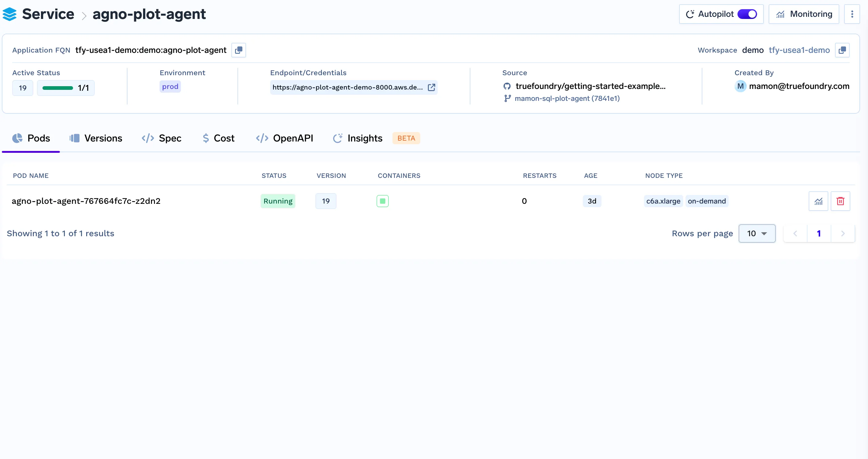The height and width of the screenshot is (459, 868).
Task: Go to next page with right chevron
Action: pyautogui.click(x=843, y=233)
